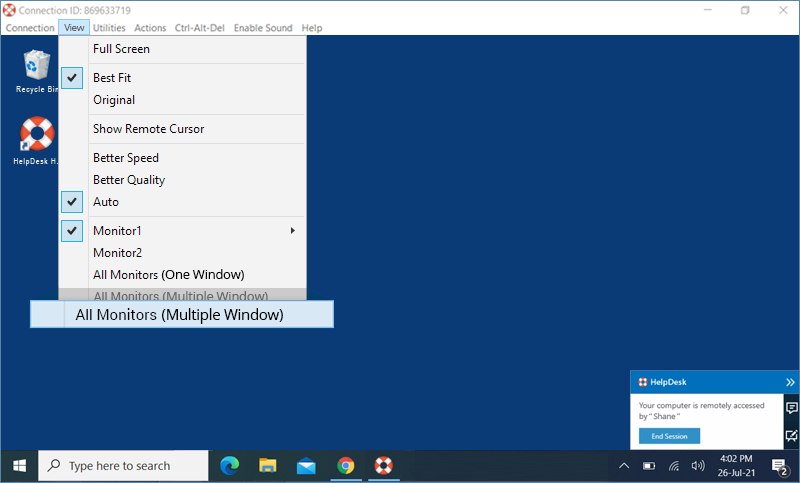Viewport: 800px width, 483px height.
Task: Toggle the Monitor1 checkmark
Action: (x=72, y=231)
